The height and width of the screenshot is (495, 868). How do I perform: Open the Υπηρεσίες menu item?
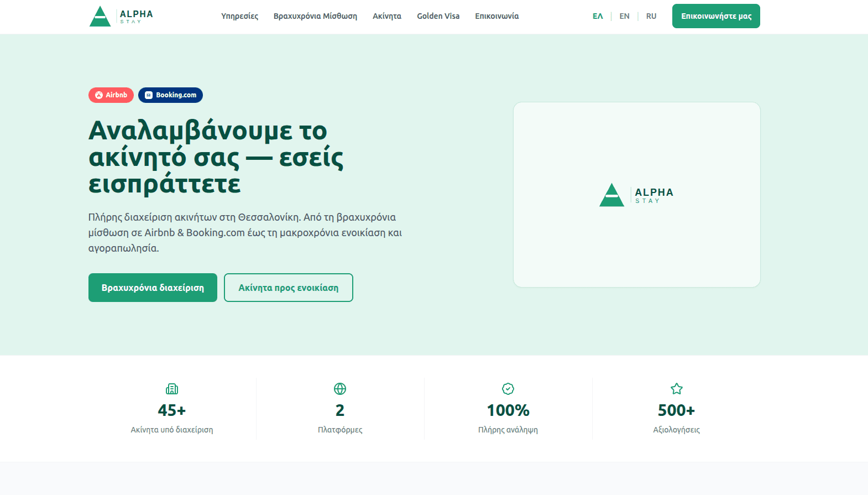click(x=239, y=16)
